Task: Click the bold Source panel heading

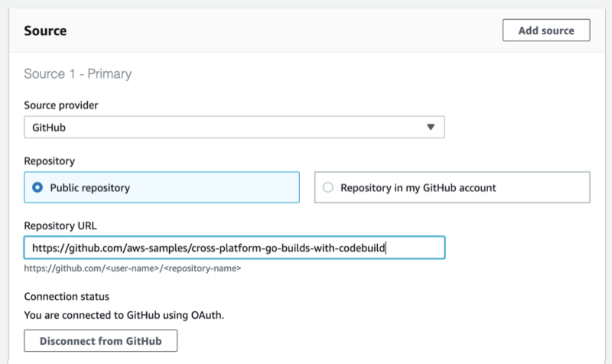Action: [45, 31]
